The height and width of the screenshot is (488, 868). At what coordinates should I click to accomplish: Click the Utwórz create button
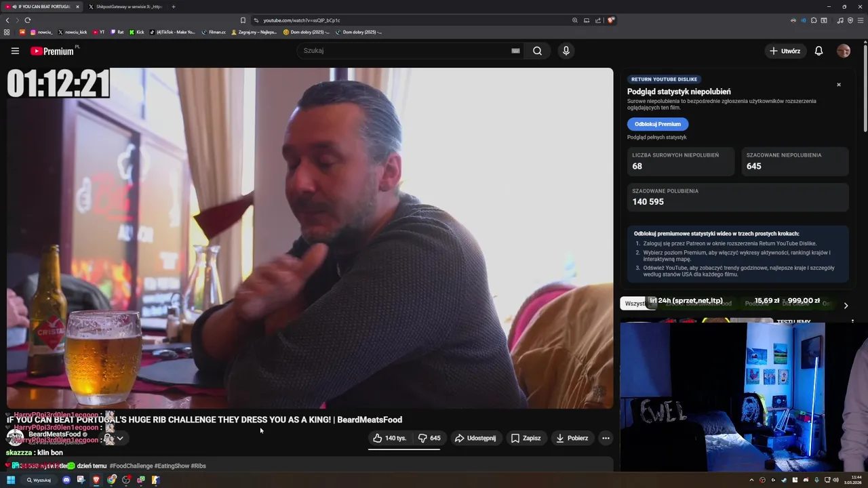tap(785, 51)
